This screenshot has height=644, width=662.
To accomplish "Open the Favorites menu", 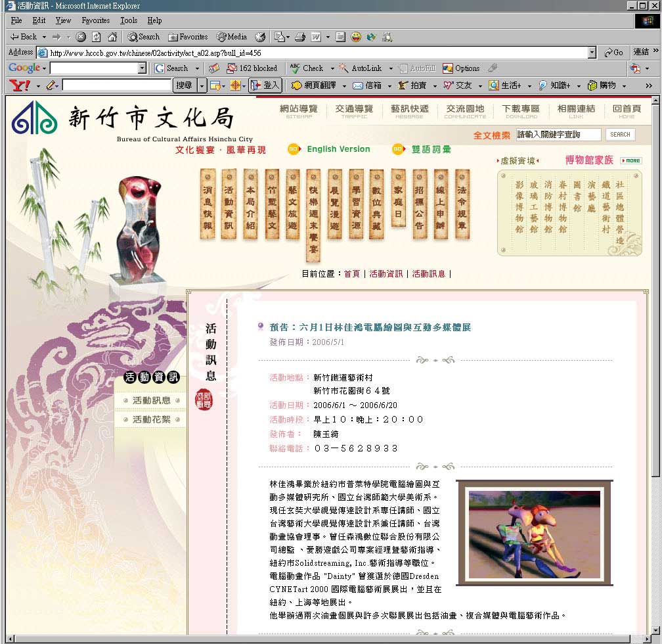I will 95,20.
